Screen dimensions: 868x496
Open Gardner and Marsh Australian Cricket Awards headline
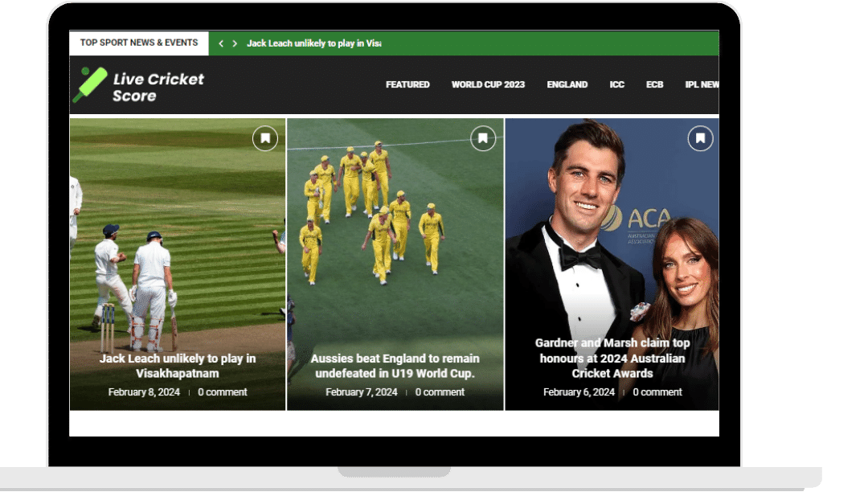612,358
